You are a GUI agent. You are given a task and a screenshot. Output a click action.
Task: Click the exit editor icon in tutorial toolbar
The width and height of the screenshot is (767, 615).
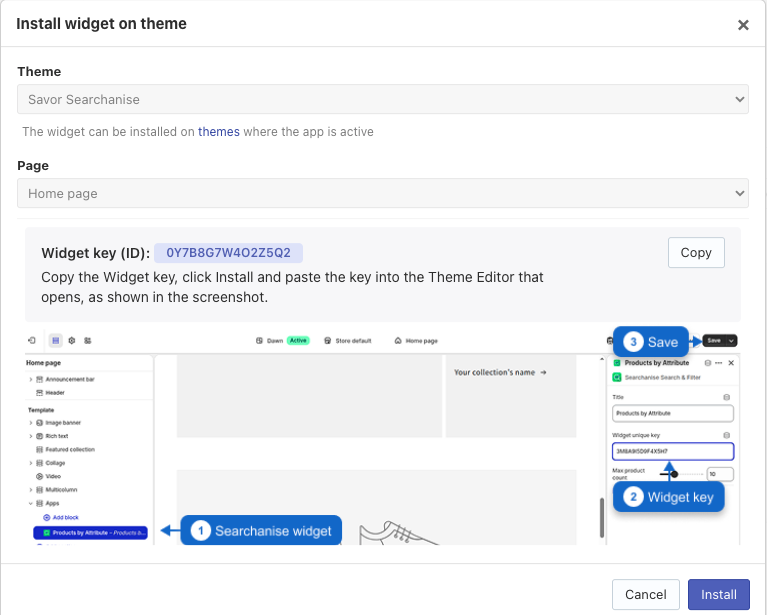pyautogui.click(x=32, y=341)
